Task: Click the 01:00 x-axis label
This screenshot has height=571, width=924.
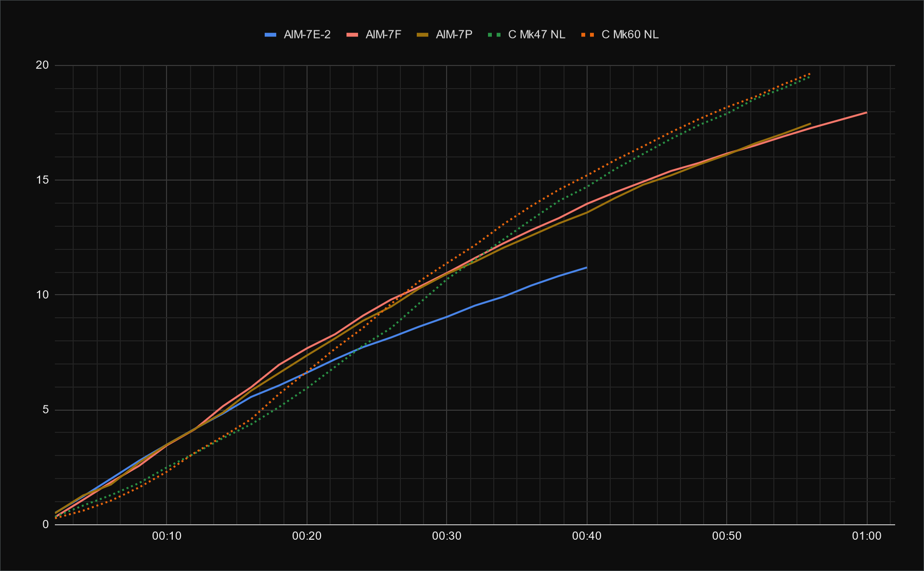Action: pos(866,536)
